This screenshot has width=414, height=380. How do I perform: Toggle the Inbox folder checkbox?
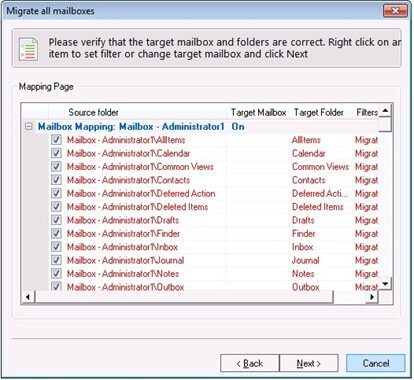[x=56, y=247]
